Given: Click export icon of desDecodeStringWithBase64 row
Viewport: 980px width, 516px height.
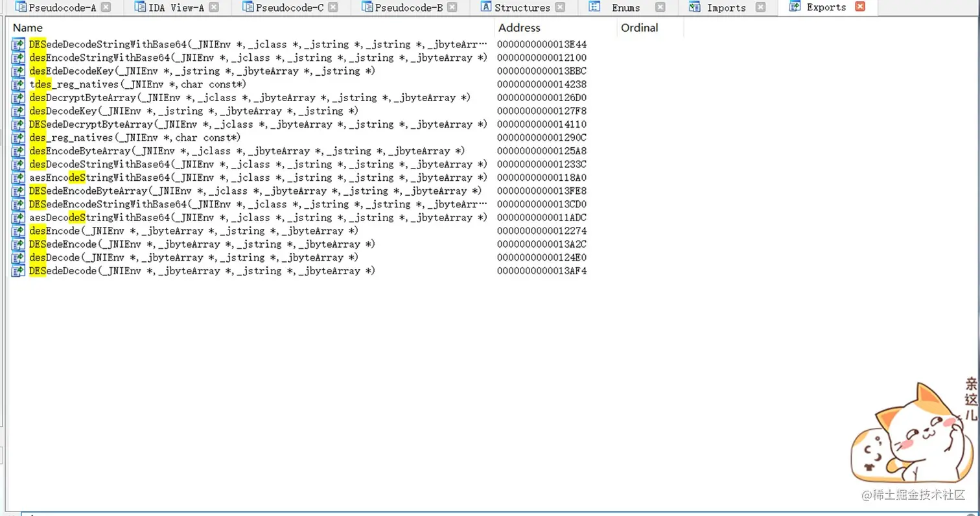Looking at the screenshot, I should (18, 164).
